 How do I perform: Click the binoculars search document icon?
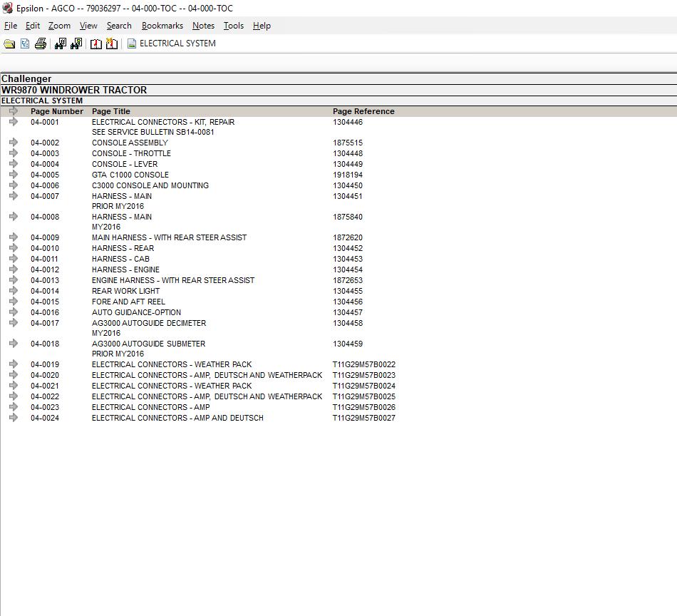pyautogui.click(x=76, y=43)
